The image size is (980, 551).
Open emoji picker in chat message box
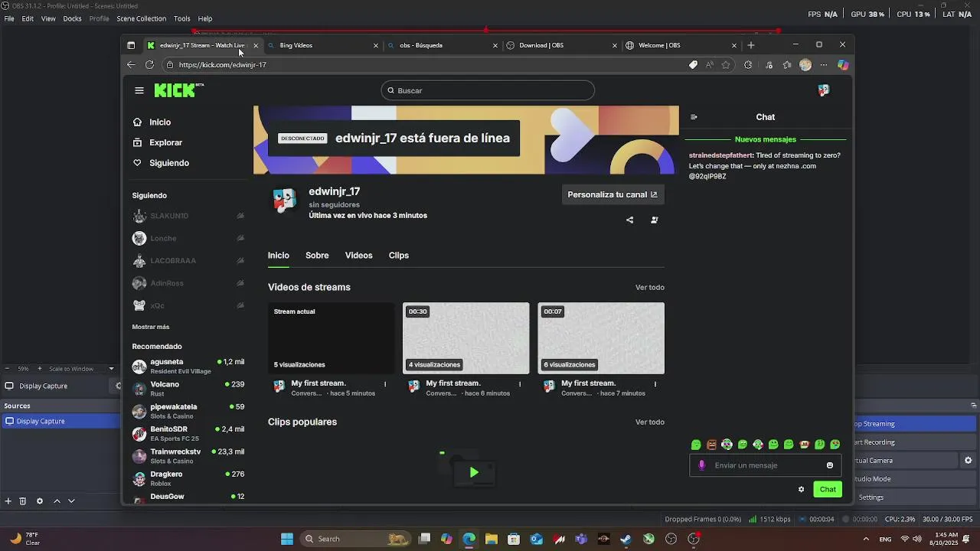[830, 465]
